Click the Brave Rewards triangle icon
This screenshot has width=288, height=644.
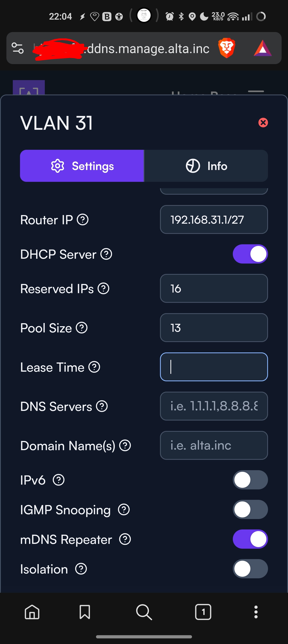coord(263,48)
